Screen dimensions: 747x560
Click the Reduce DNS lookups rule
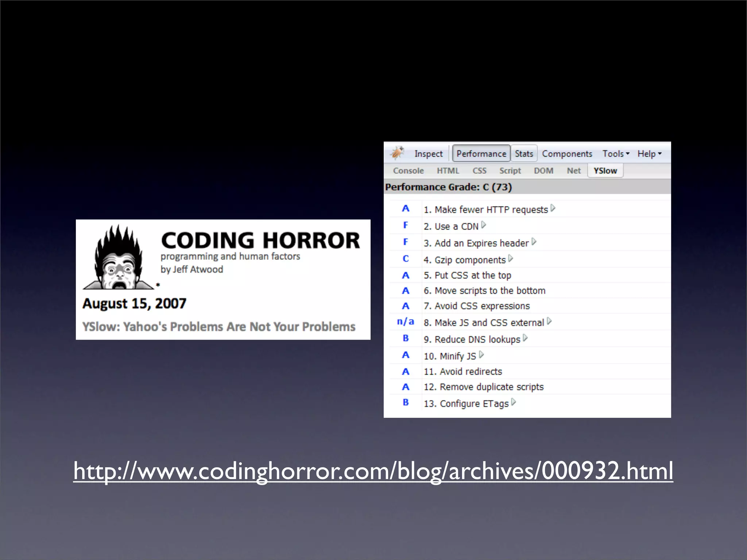coord(472,339)
